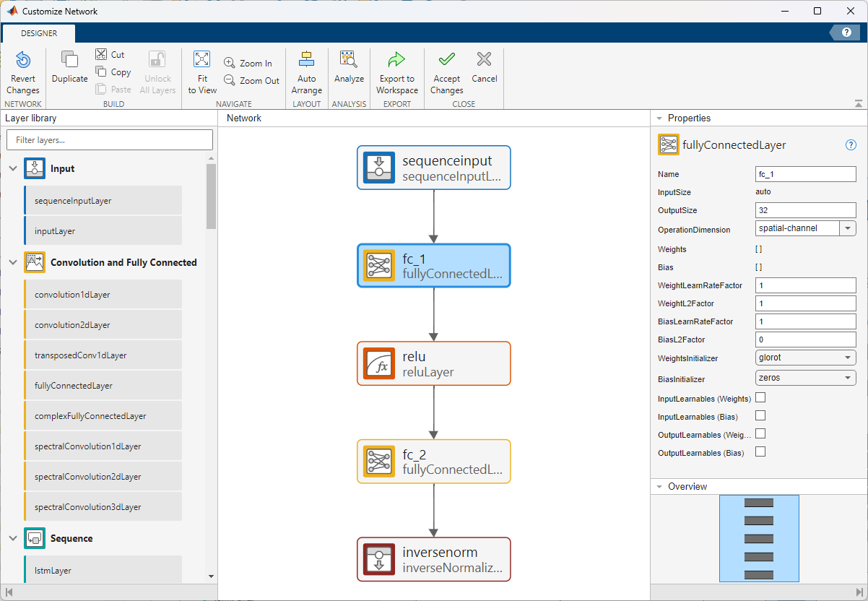Open the WeightsInitializer glorot dropdown
This screenshot has width=868, height=601.
(x=847, y=357)
